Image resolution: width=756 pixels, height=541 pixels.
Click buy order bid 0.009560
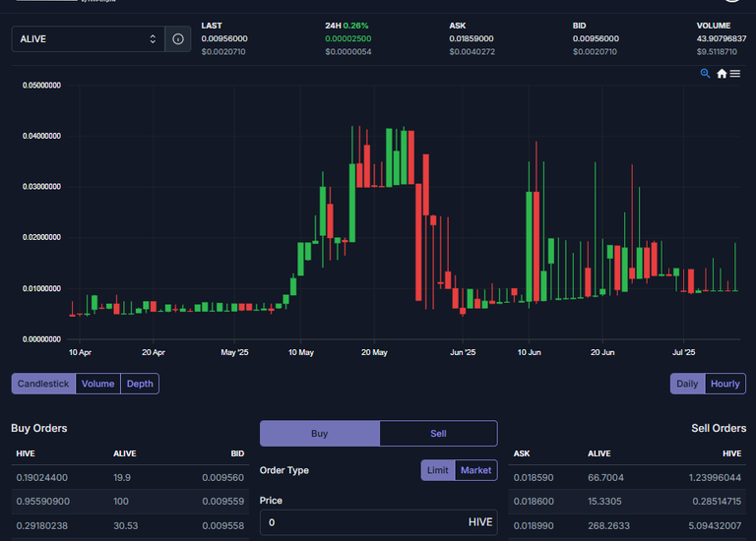222,477
